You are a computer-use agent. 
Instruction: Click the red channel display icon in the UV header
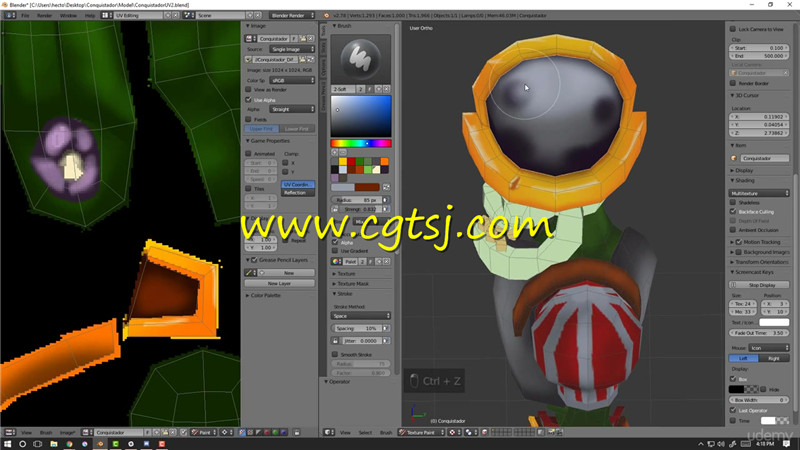click(x=267, y=432)
